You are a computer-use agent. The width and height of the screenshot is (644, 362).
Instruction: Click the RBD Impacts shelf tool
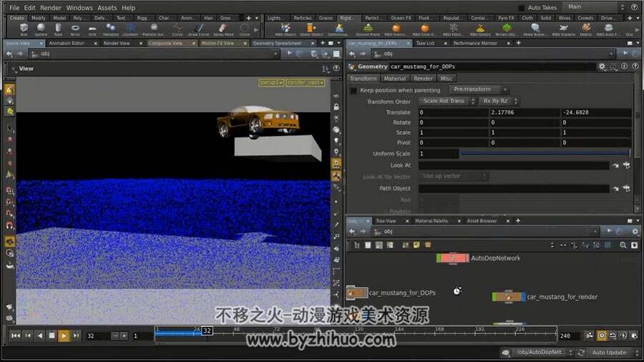pos(564,29)
